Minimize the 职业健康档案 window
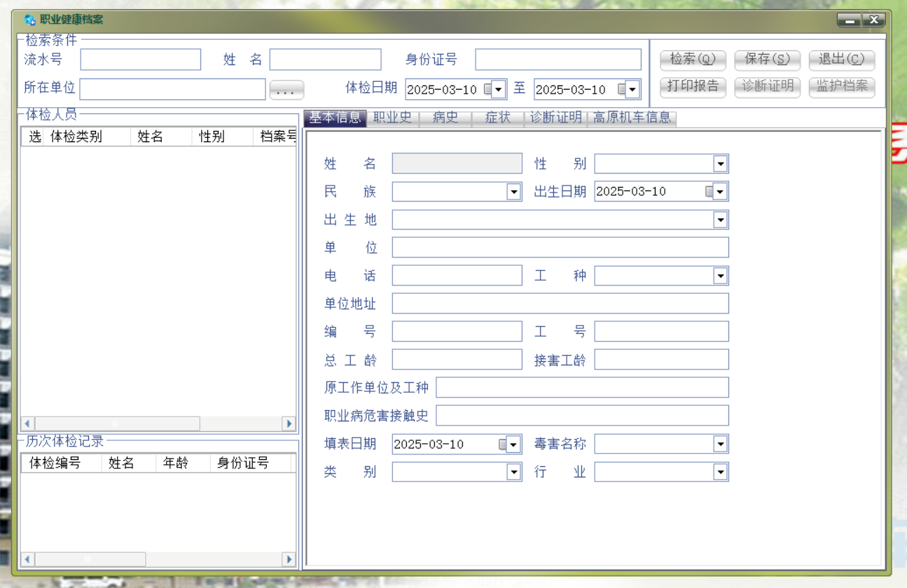This screenshot has height=588, width=907. point(849,20)
